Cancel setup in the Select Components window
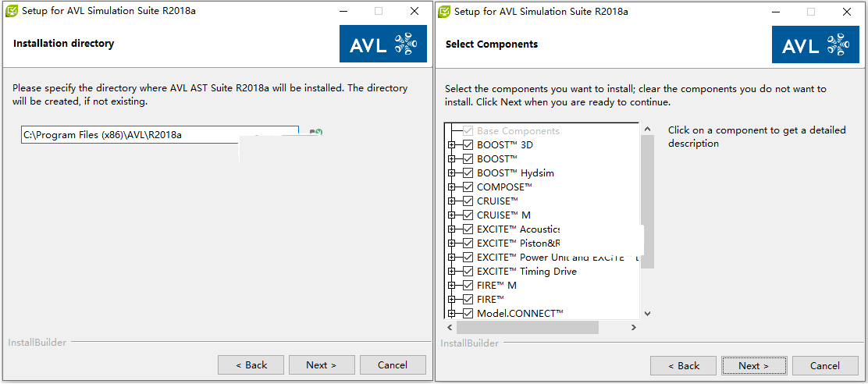The image size is (868, 384). (825, 365)
